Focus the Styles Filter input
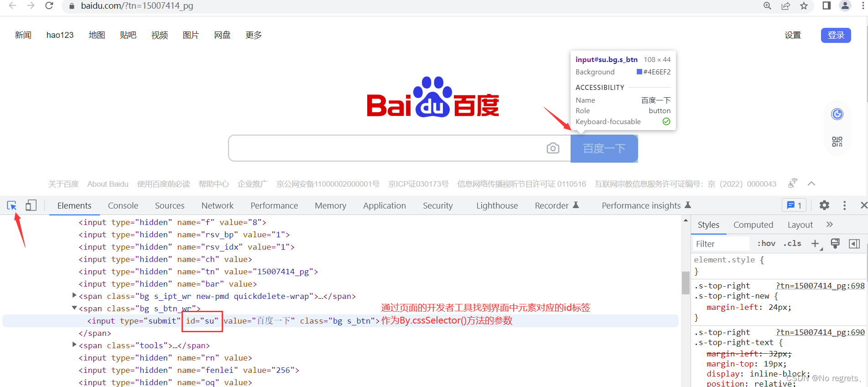 [x=721, y=244]
